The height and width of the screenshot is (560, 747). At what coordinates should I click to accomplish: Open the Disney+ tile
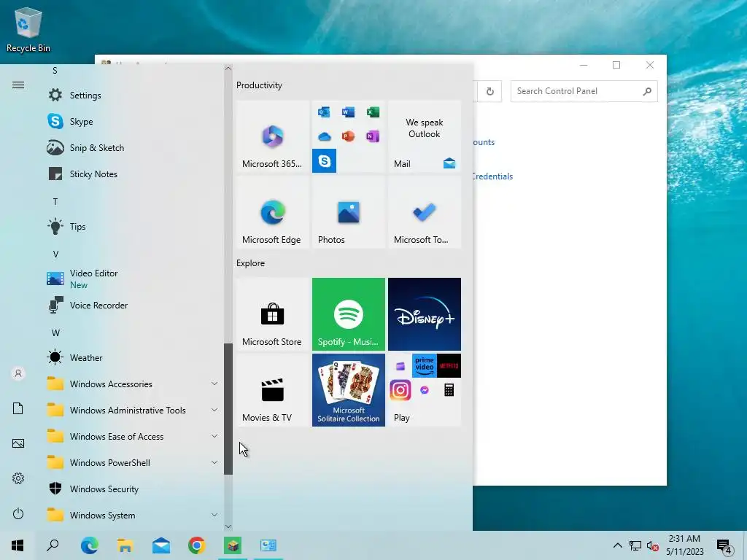click(425, 314)
